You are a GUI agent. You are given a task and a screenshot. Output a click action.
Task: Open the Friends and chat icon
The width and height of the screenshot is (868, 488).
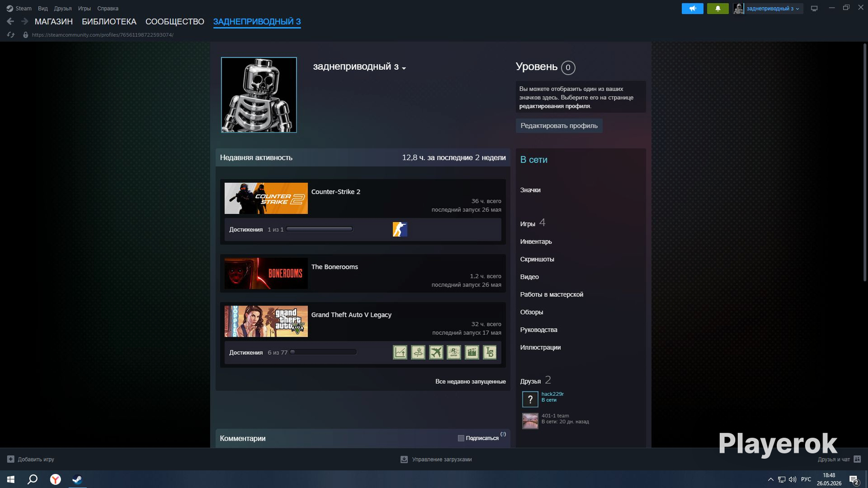tap(857, 459)
